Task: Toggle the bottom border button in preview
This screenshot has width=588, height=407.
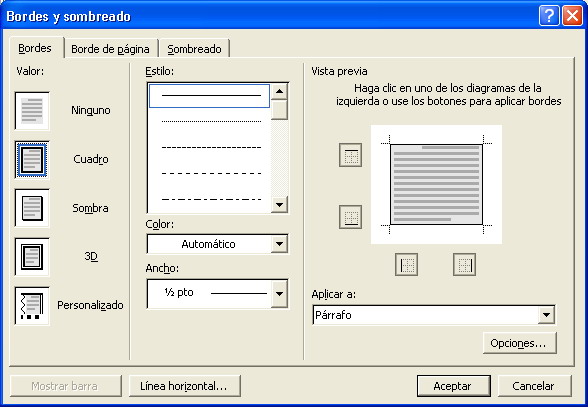Action: tap(350, 217)
